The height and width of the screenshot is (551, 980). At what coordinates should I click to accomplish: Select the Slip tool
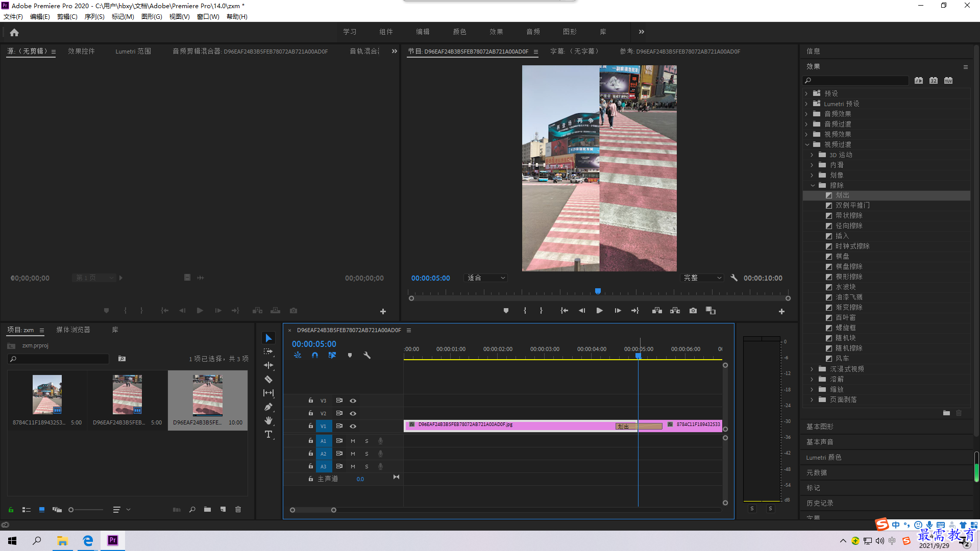[x=268, y=393]
